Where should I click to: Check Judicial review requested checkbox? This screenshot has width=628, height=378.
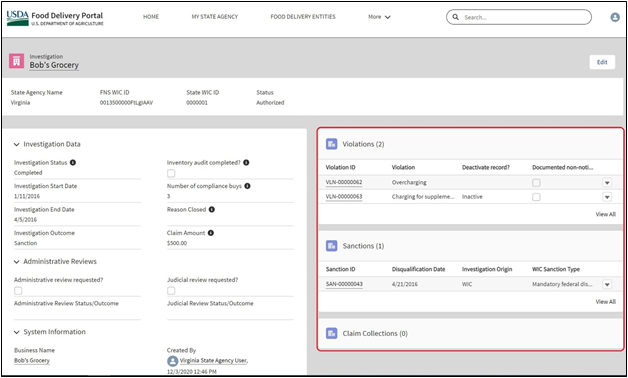(171, 291)
